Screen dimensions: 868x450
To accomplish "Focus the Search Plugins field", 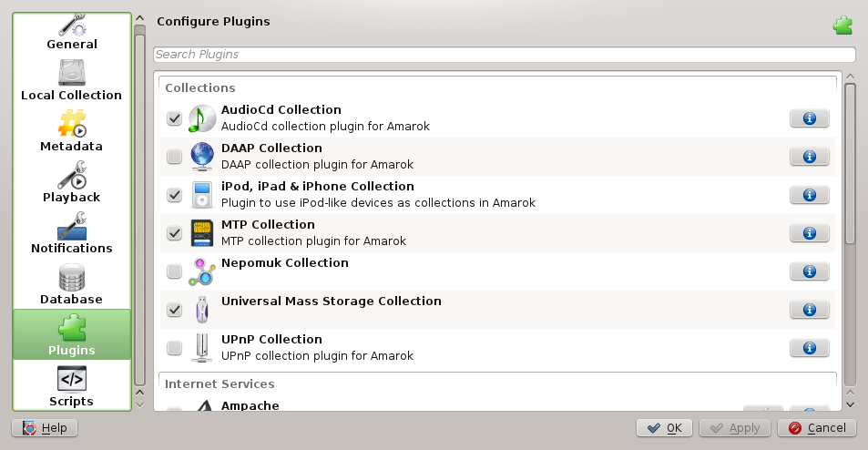I will (504, 55).
